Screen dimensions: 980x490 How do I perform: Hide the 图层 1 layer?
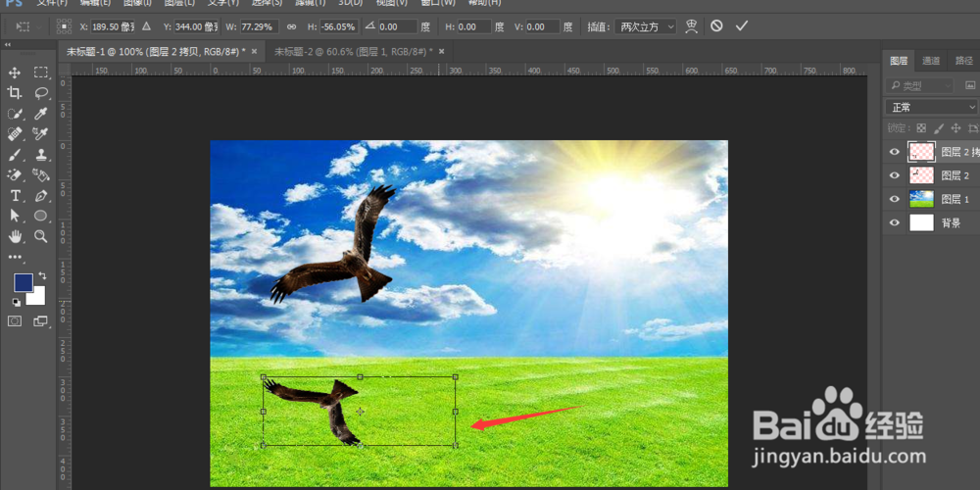tap(895, 199)
